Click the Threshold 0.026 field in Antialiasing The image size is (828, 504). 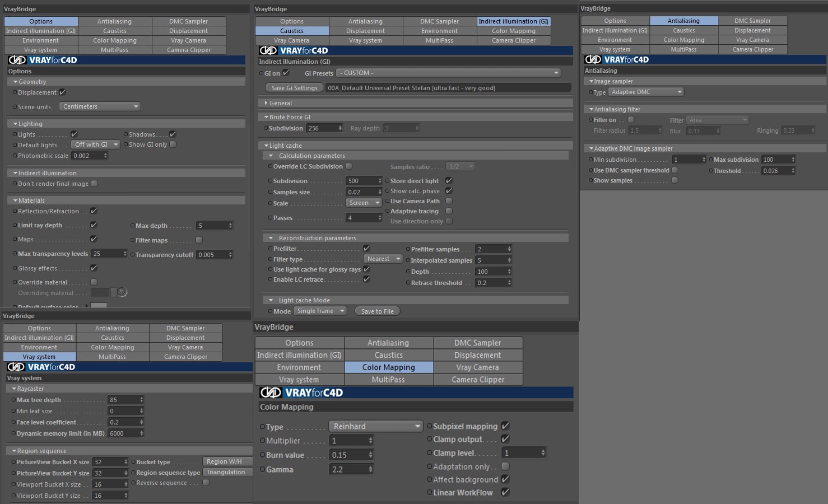pos(775,171)
